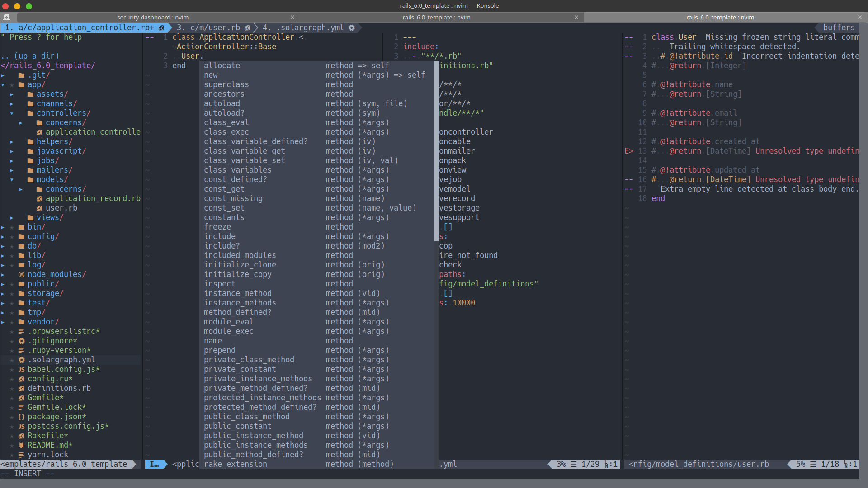Click the ruby icon beside Gemfile

click(21, 398)
